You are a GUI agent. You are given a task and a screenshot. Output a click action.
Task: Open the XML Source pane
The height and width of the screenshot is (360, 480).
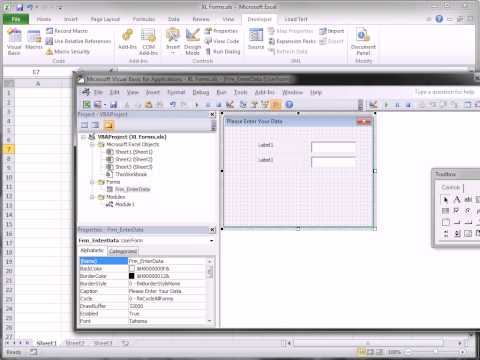point(256,39)
